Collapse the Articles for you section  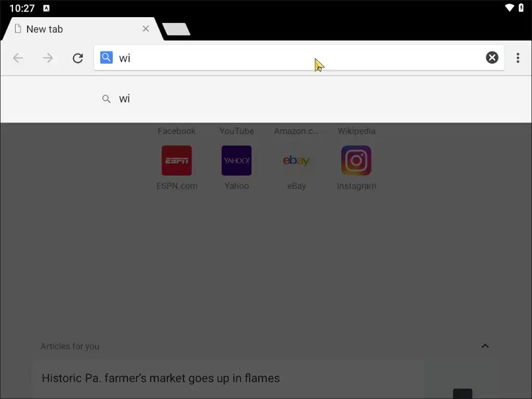(485, 346)
